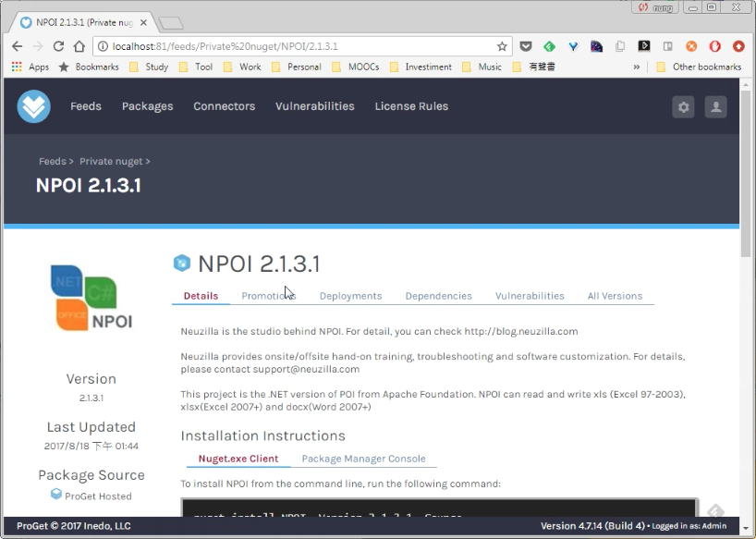The height and width of the screenshot is (539, 756).
Task: Click the browser back arrow
Action: [x=17, y=46]
